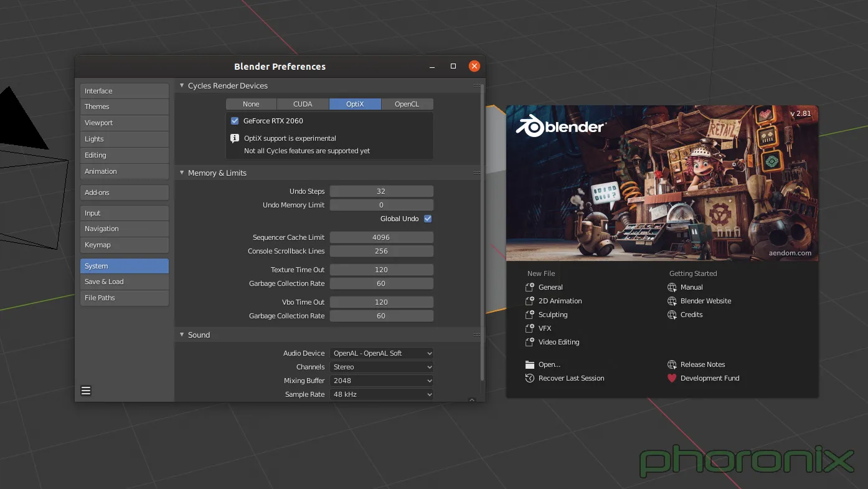
Task: Select None as render device type
Action: [x=251, y=104]
